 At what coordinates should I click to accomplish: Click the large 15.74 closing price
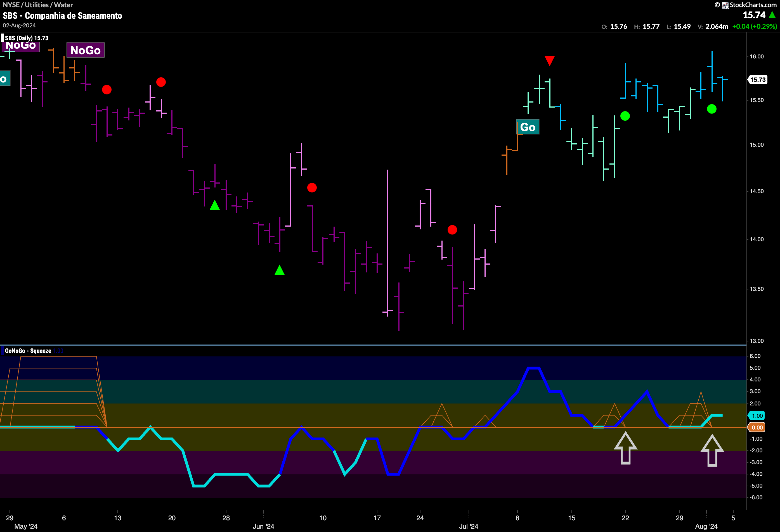pos(754,15)
